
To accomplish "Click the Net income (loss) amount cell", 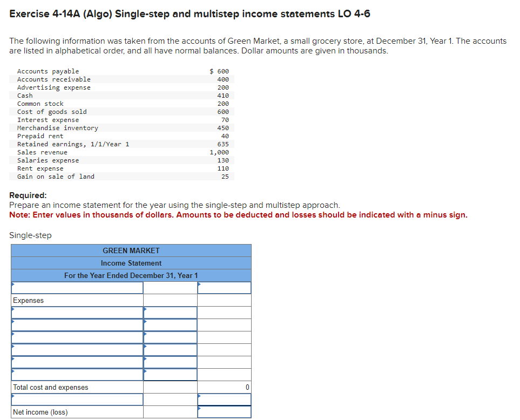I will click(224, 412).
